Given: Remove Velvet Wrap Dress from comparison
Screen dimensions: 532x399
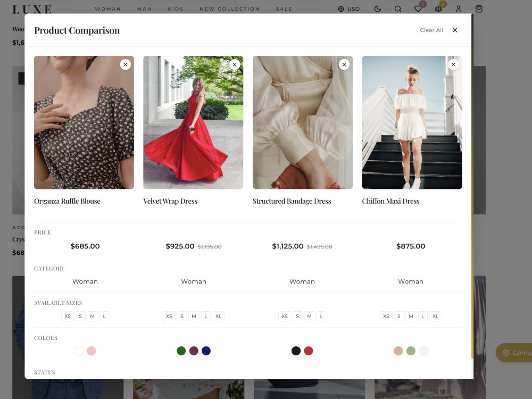Looking at the screenshot, I should point(235,64).
